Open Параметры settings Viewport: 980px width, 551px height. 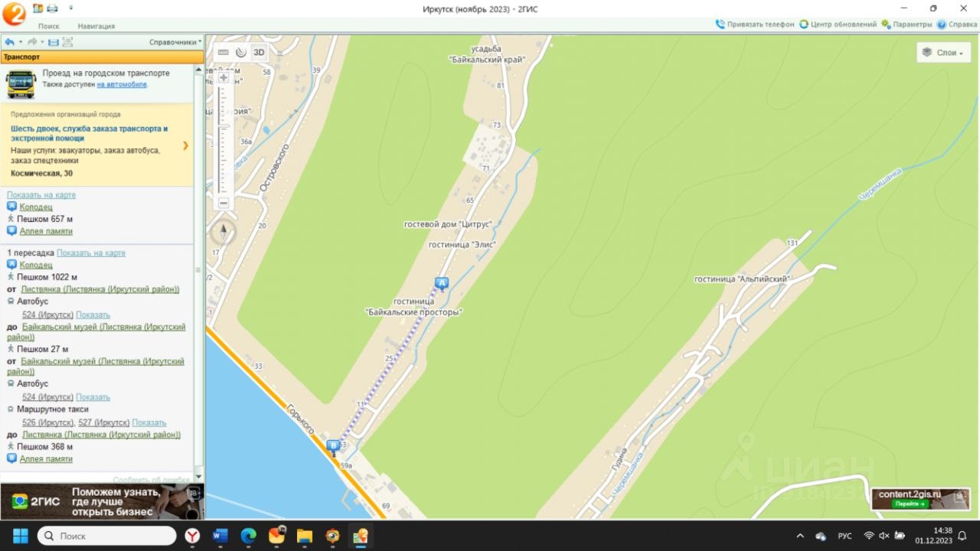(x=906, y=24)
